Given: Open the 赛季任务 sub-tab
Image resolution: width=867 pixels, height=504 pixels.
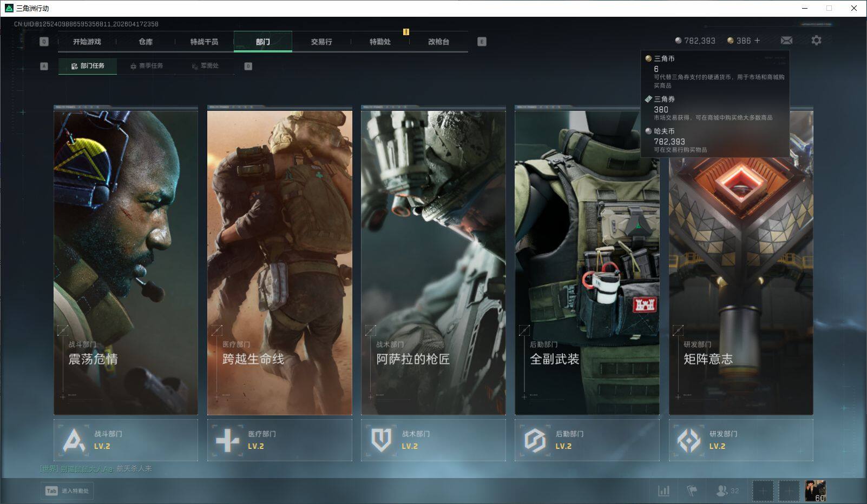Looking at the screenshot, I should 147,66.
